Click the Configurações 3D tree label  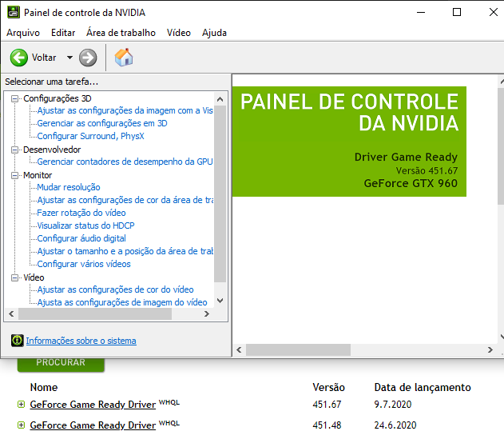(58, 98)
